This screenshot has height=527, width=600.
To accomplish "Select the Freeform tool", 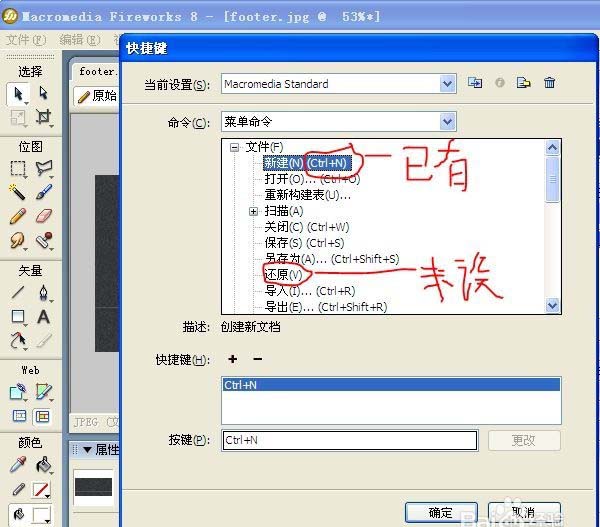I will click(x=18, y=340).
